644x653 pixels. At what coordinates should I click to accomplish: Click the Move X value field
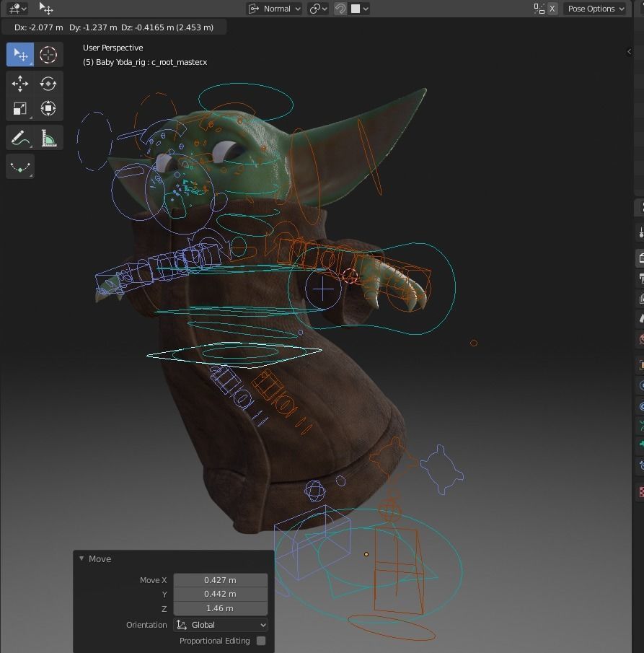(x=220, y=580)
